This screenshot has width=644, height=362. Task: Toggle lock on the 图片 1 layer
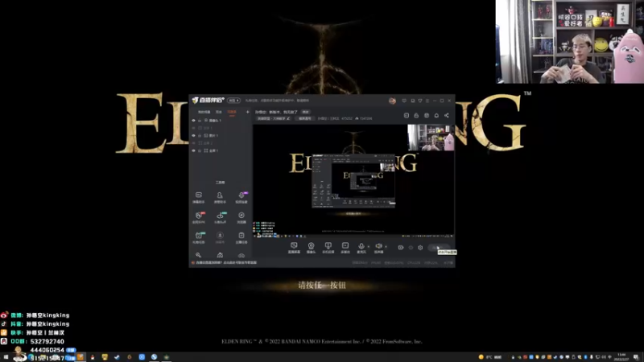click(200, 135)
